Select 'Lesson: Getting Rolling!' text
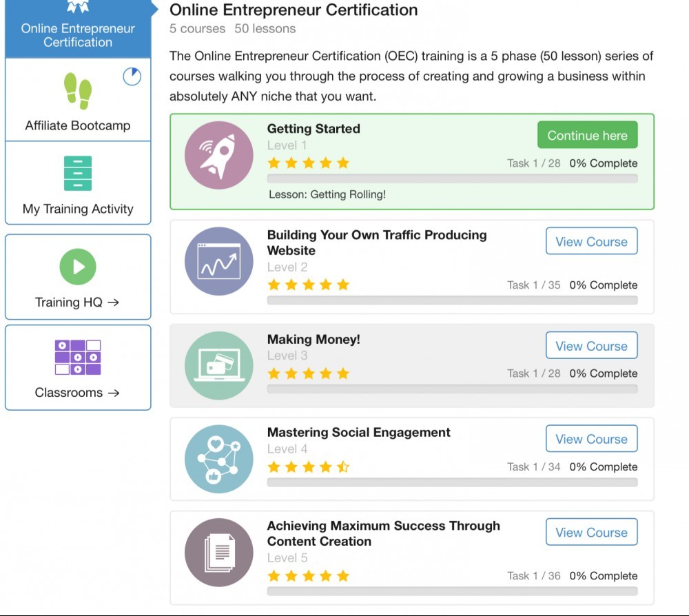 point(327,194)
